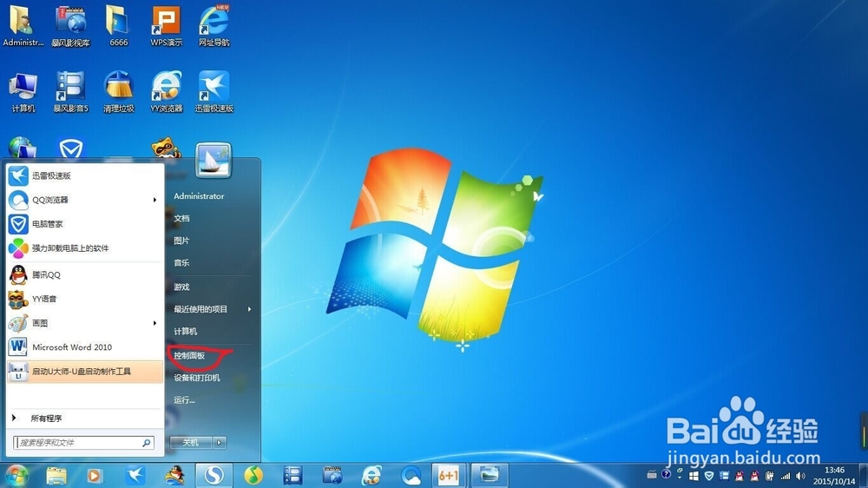Expand the QQ浏览器 jump list arrow

pos(155,200)
